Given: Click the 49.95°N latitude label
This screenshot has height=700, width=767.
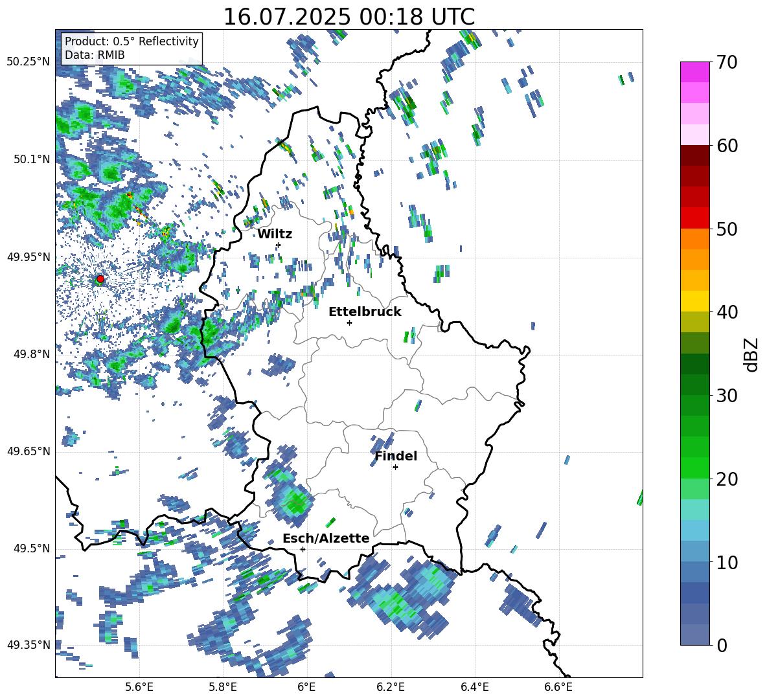Looking at the screenshot, I should pyautogui.click(x=29, y=257).
